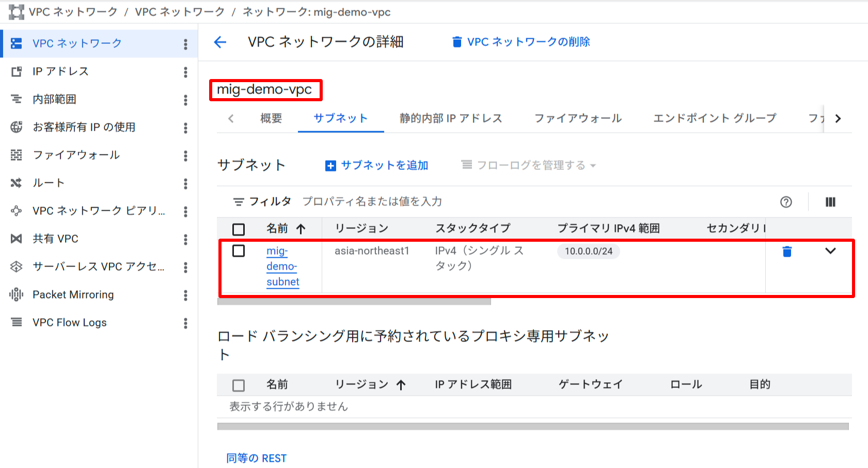Click the globe icon for お客様所有 IP

tap(17, 127)
